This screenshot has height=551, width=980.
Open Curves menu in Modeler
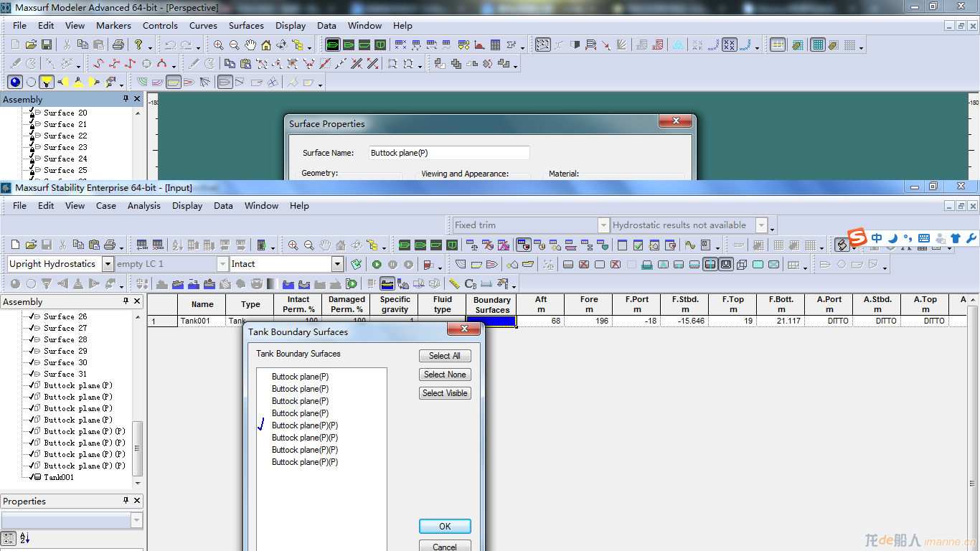tap(203, 25)
